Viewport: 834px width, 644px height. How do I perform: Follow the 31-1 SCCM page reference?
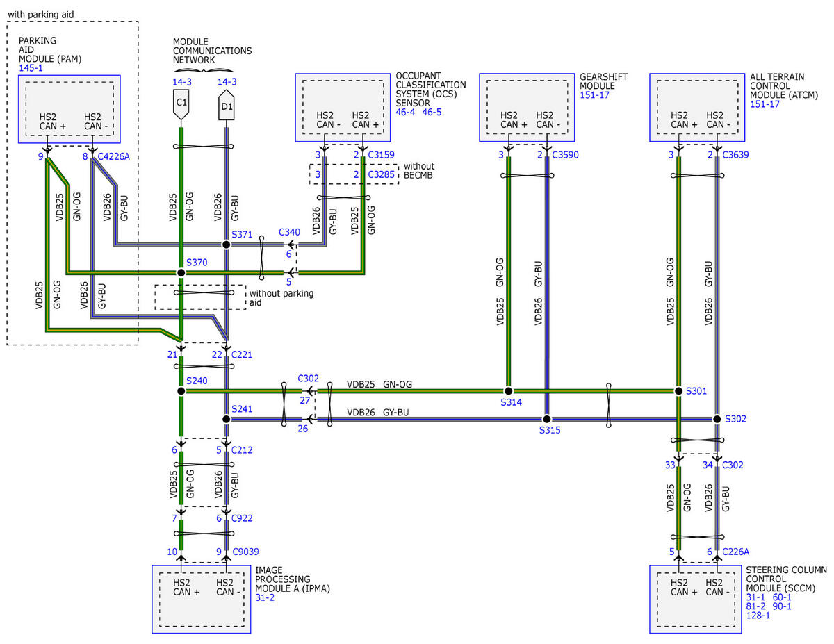coord(756,597)
